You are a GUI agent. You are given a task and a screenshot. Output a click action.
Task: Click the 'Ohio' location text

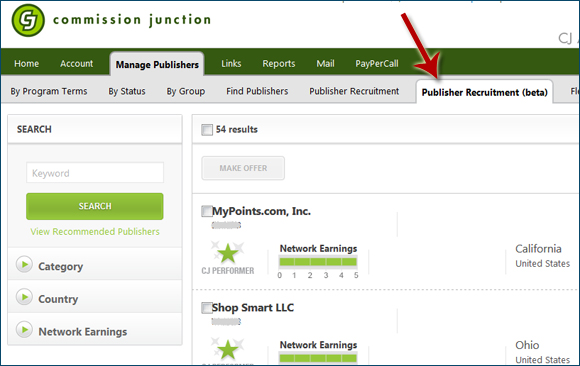[x=527, y=345]
